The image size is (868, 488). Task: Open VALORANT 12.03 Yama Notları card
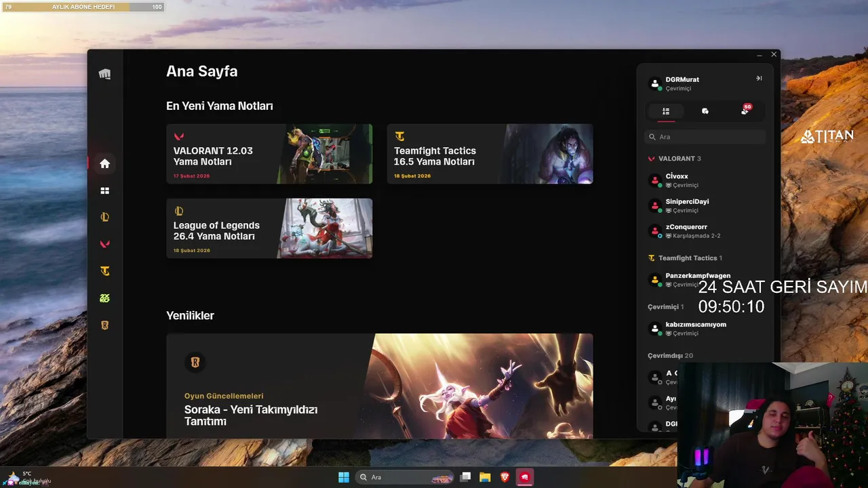tap(269, 154)
